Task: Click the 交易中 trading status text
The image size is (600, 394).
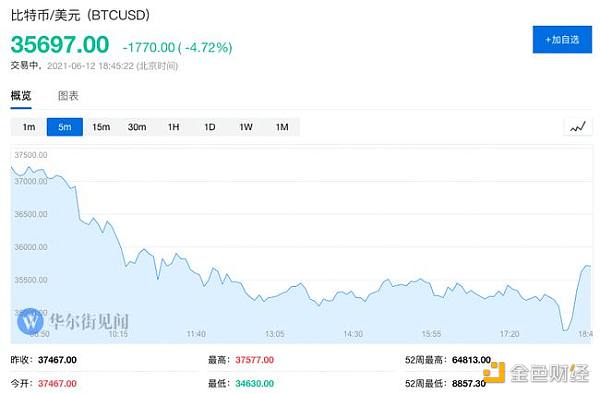Action: tap(24, 66)
